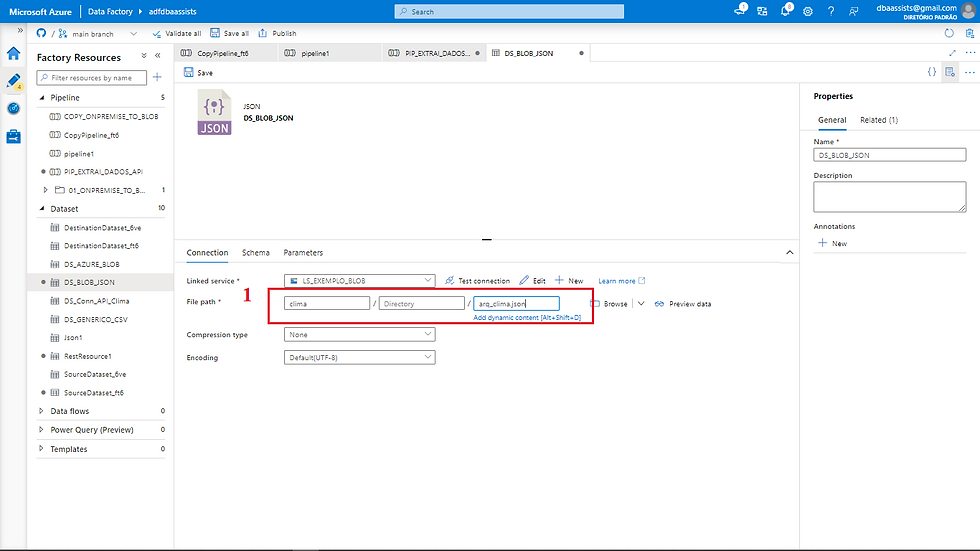980x551 pixels.
Task: Expand the Templates section
Action: pyautogui.click(x=41, y=449)
